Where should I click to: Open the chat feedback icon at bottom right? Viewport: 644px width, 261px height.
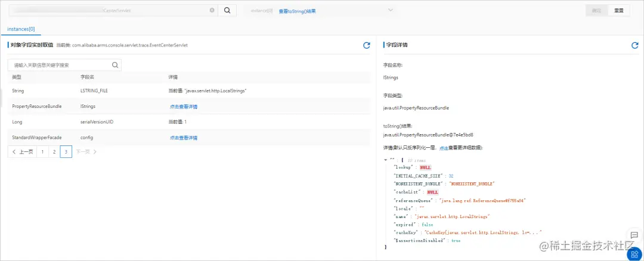634,235
